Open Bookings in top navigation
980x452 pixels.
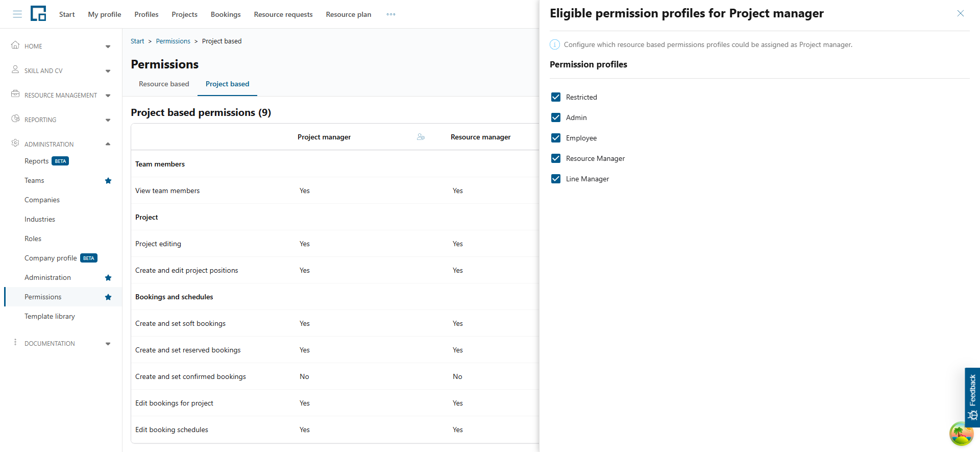point(226,14)
